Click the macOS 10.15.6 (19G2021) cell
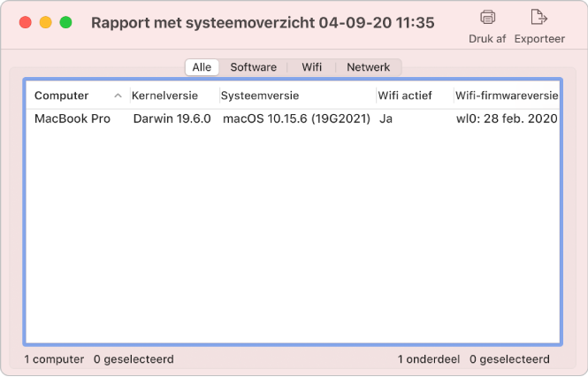The image size is (588, 377). [296, 119]
